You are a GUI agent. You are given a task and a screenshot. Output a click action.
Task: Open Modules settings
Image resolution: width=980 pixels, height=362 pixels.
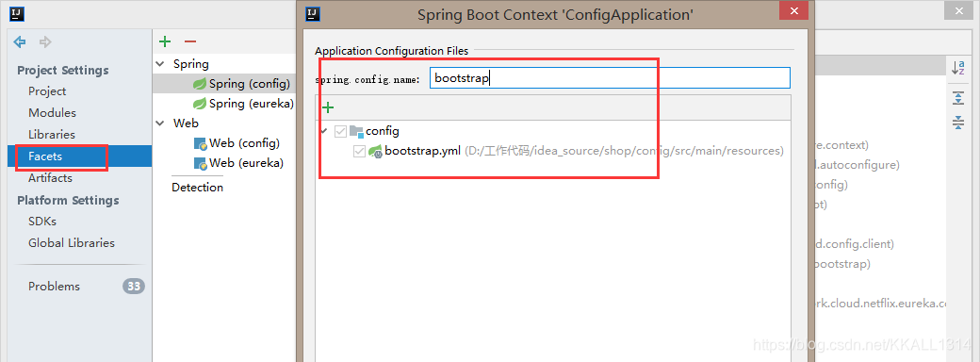52,113
